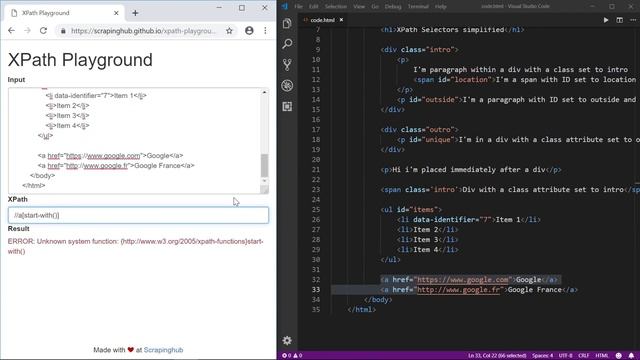Go back in Chrome
Viewport: 640px width, 360px height.
pos(11,31)
